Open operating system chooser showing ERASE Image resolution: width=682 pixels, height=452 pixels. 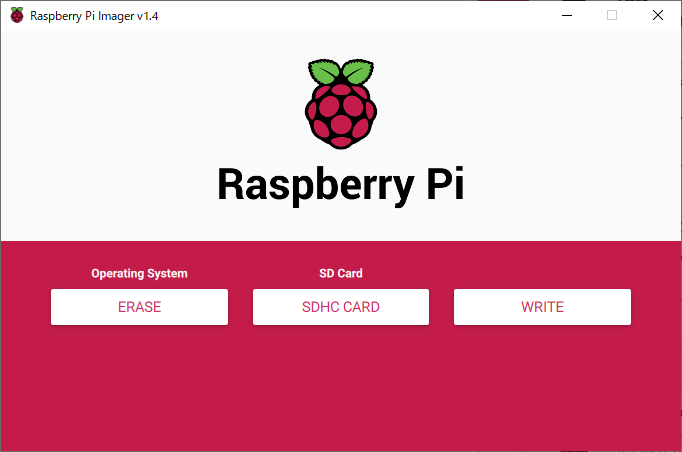(x=139, y=307)
